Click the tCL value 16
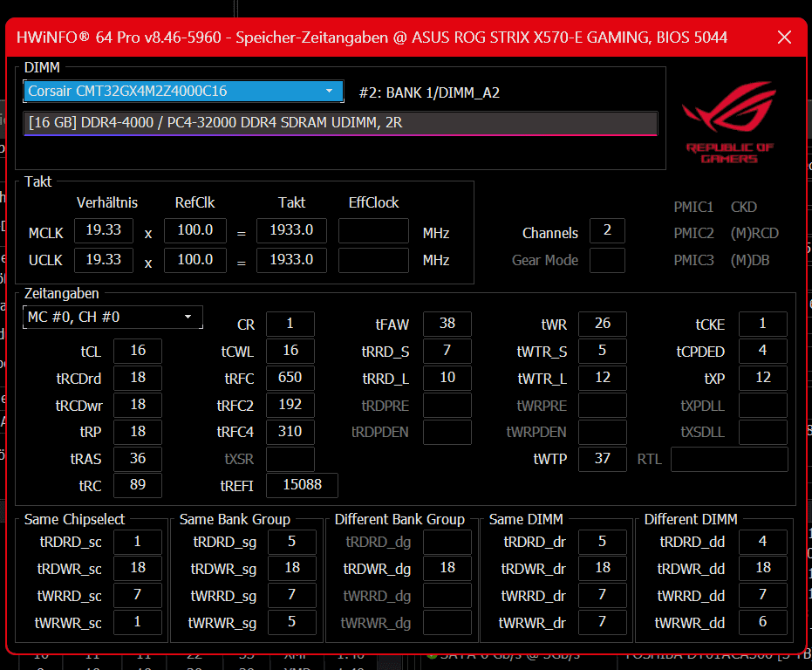812x670 pixels. (x=138, y=351)
